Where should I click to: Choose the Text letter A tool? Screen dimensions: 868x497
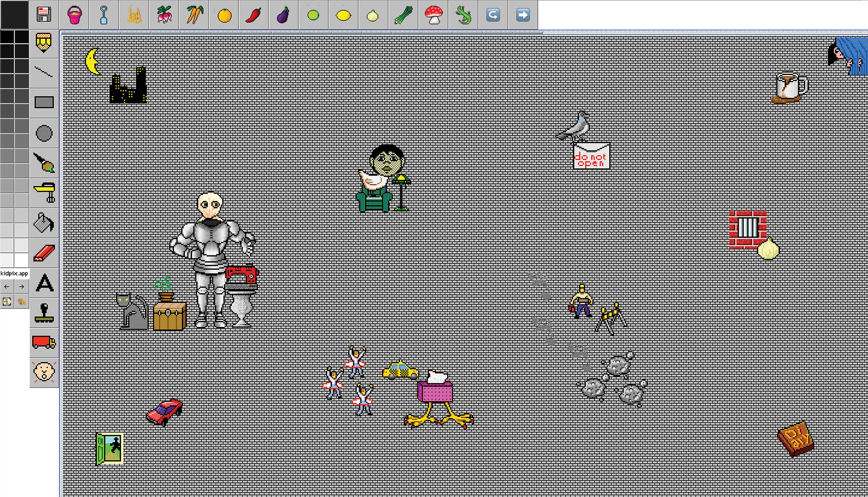[44, 283]
